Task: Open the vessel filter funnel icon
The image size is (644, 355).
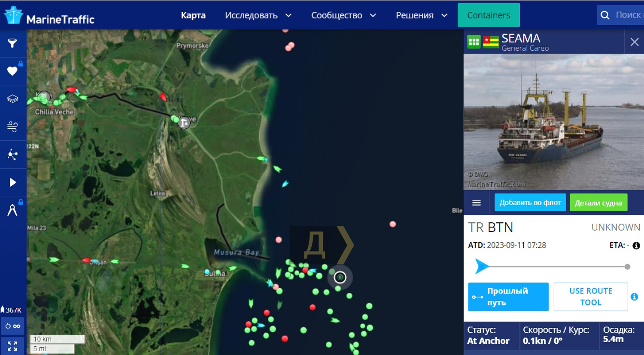Action: pyautogui.click(x=12, y=43)
